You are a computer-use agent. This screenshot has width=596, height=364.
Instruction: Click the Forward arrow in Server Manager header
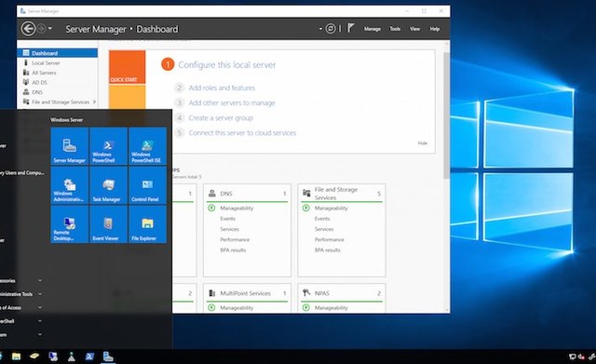(41, 29)
